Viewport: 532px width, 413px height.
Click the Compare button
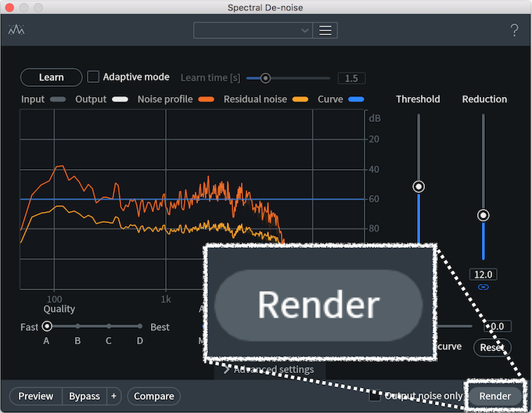pos(153,396)
